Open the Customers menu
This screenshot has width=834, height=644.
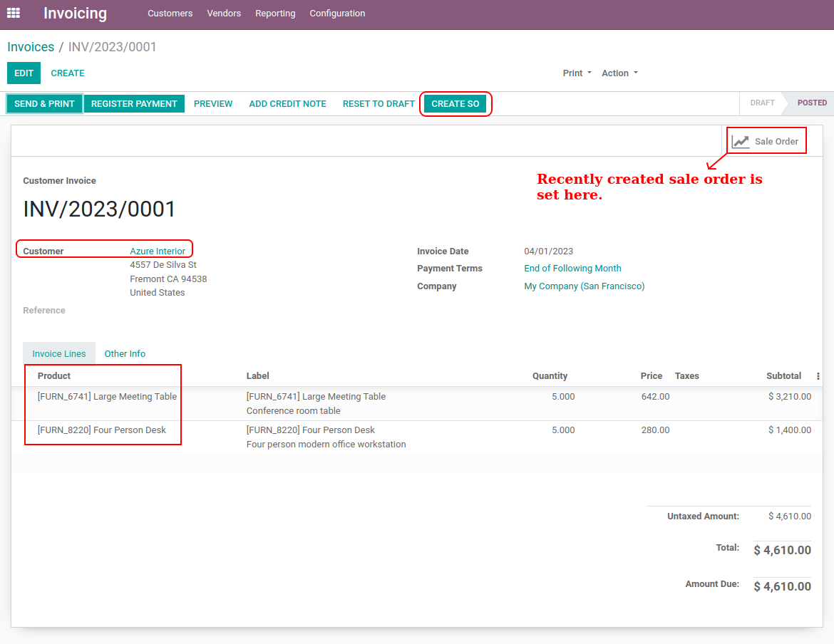[x=170, y=14]
